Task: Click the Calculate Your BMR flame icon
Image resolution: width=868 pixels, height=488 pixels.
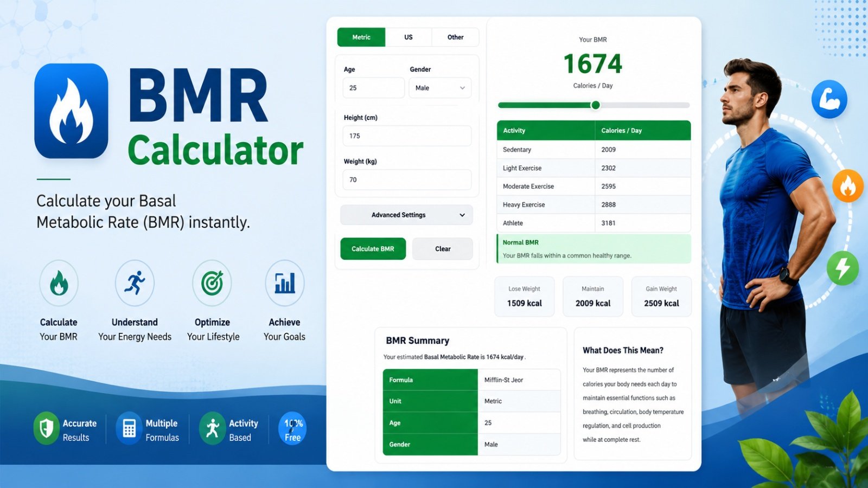Action: 59,283
